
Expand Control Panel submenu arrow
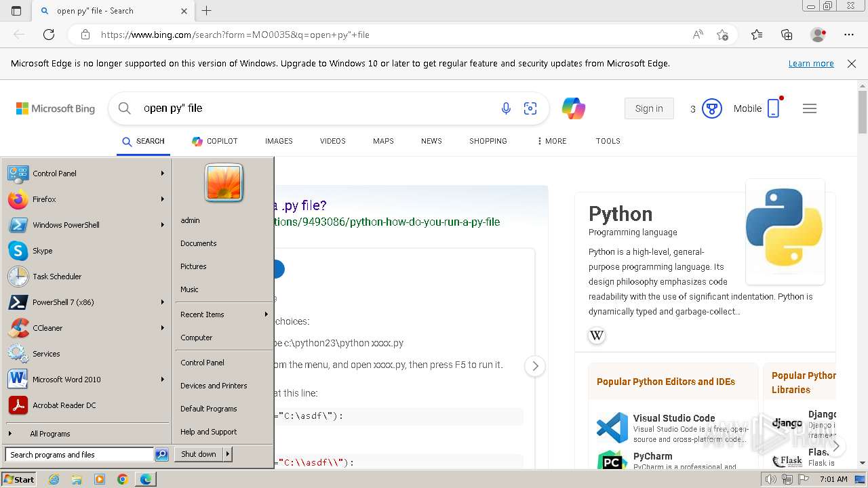point(163,174)
